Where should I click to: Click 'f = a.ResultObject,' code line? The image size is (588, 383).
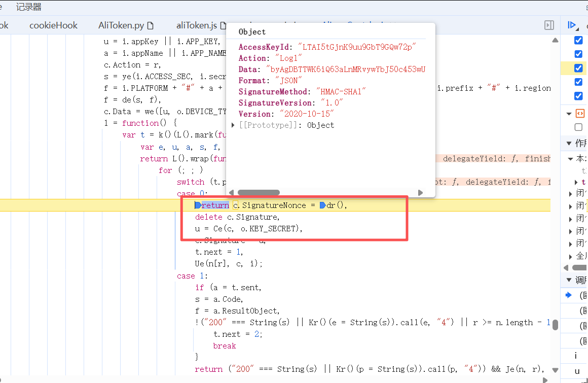pos(237,311)
